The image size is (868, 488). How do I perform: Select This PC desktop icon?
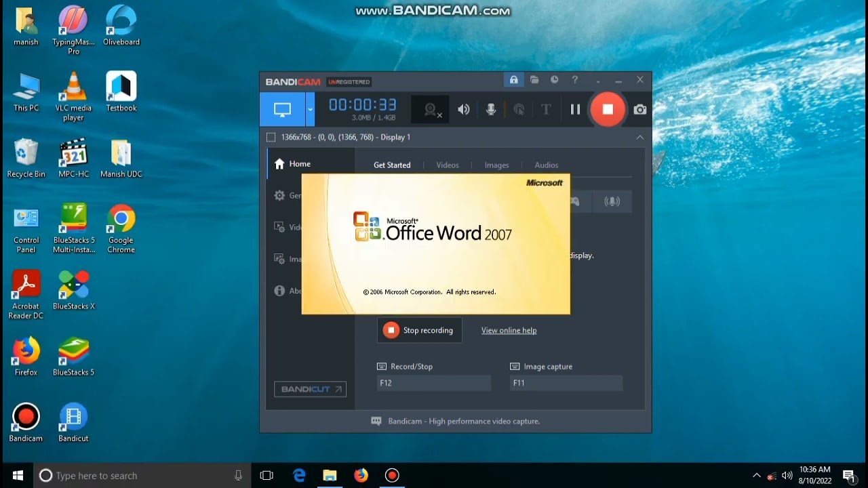coord(26,93)
